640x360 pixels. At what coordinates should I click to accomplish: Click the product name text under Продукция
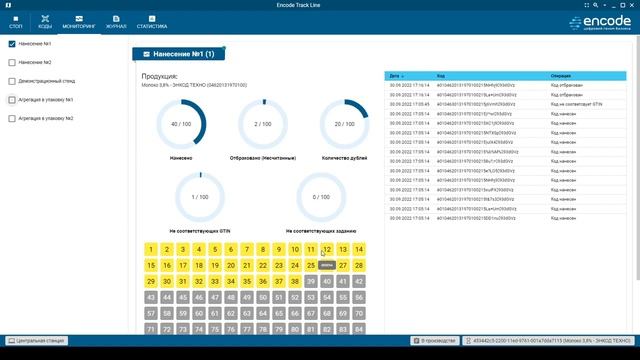click(194, 85)
